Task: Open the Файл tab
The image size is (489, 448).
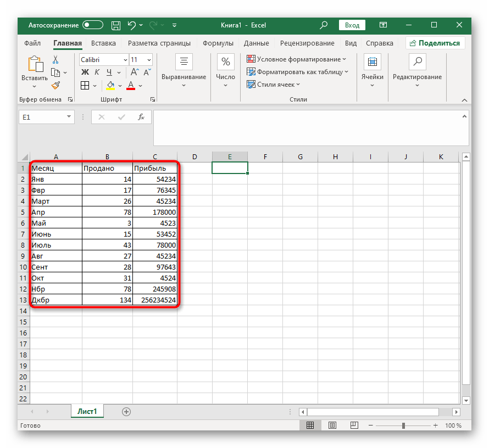Action: click(x=32, y=43)
